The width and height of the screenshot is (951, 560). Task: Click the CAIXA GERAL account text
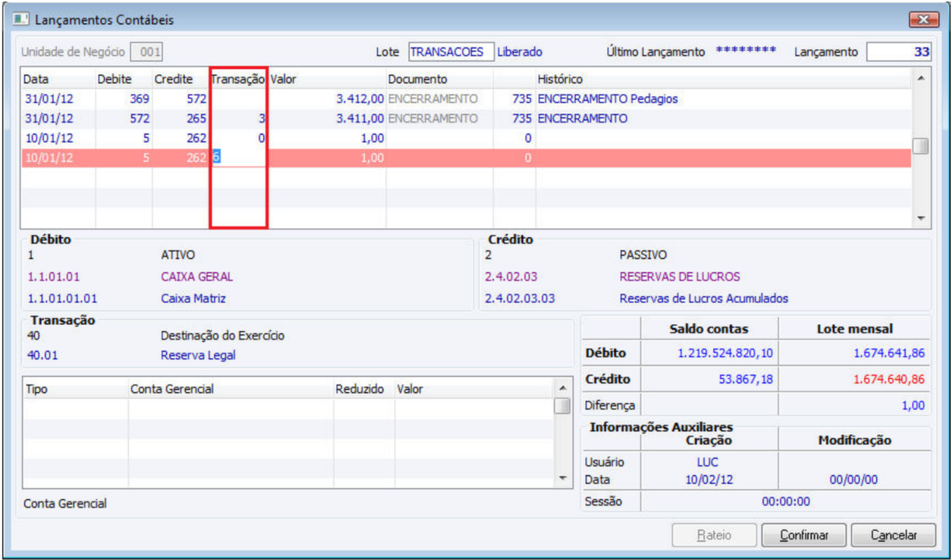196,277
